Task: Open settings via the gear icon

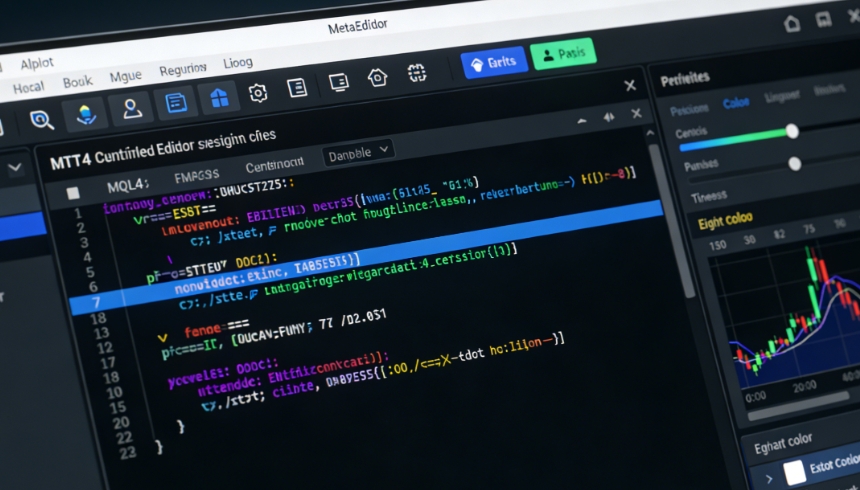Action: click(258, 93)
